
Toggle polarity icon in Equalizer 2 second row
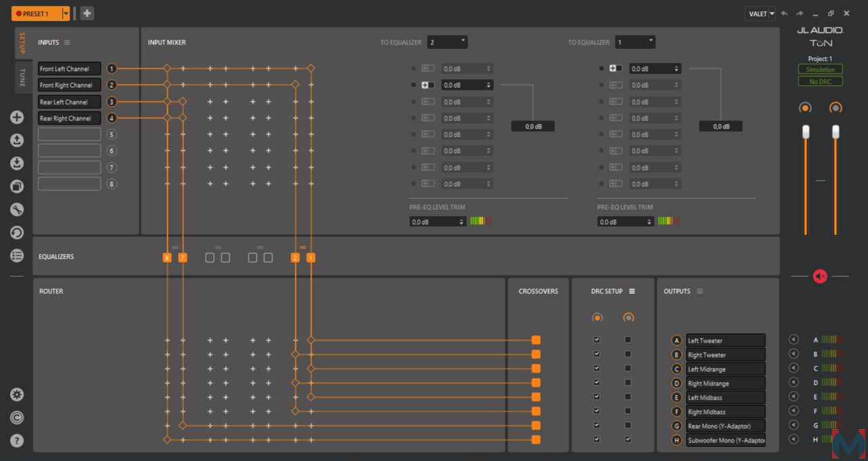click(428, 85)
